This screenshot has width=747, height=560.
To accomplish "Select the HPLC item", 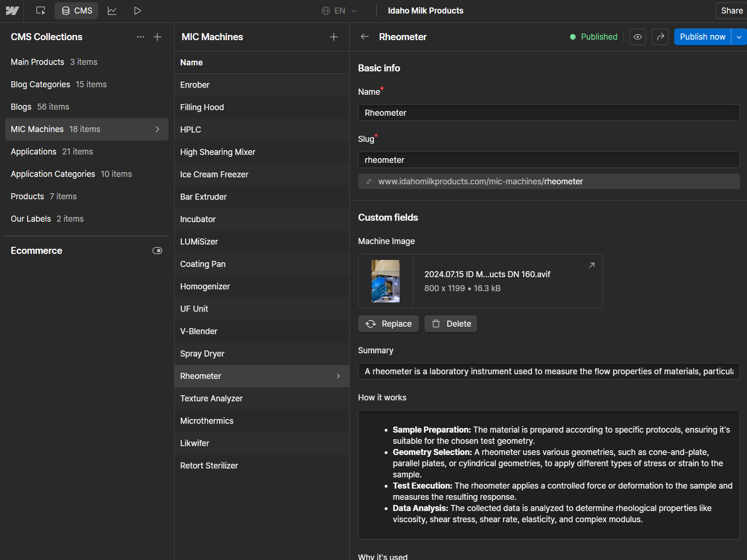I will tap(262, 130).
